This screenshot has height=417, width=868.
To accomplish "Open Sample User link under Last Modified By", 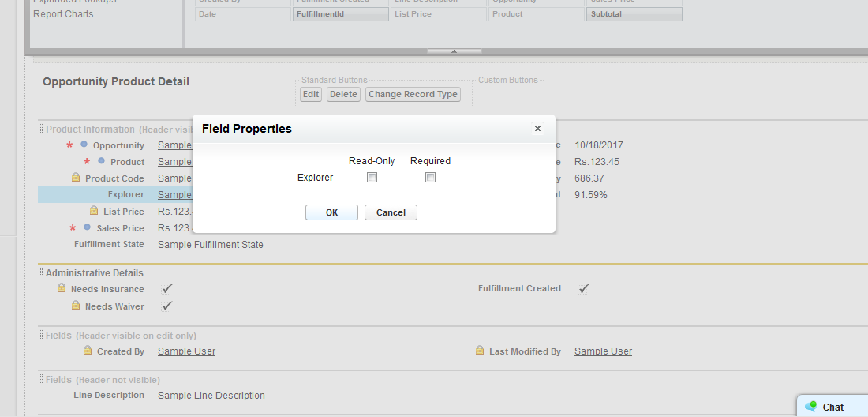I will pyautogui.click(x=603, y=351).
